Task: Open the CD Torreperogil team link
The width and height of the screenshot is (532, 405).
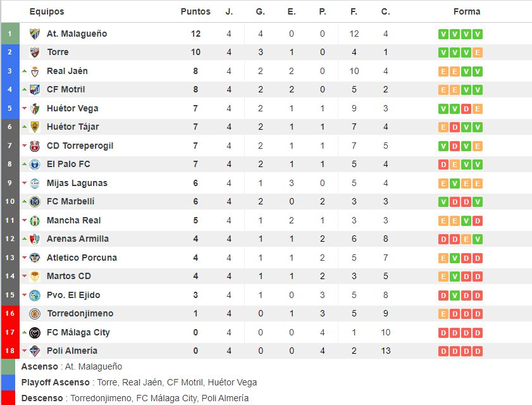Action: click(80, 146)
